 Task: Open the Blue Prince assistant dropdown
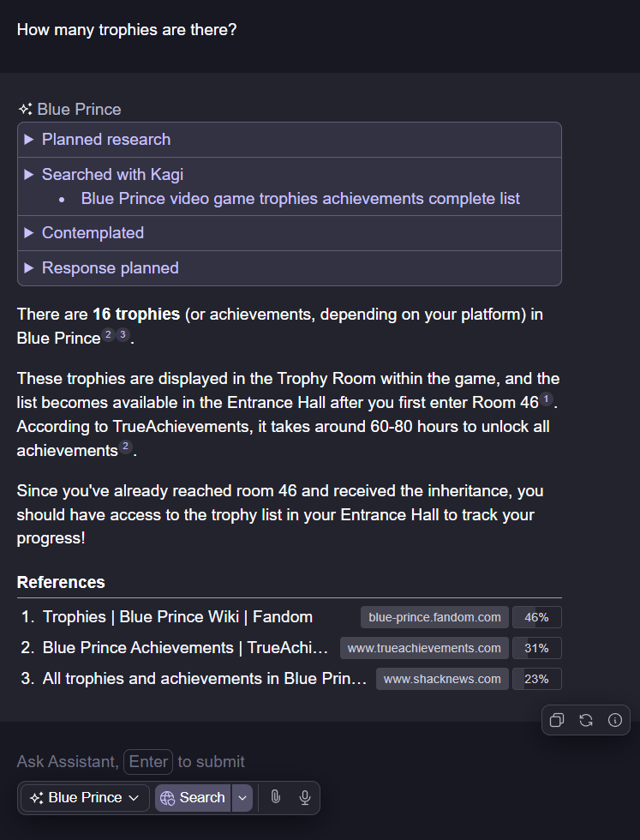pyautogui.click(x=85, y=797)
